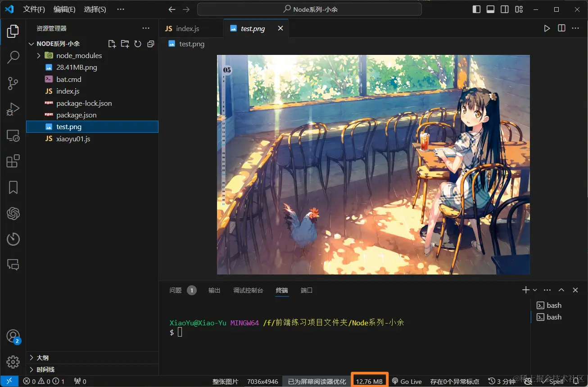Viewport: 588px width, 387px height.
Task: Open the Manage settings gear
Action: click(13, 362)
